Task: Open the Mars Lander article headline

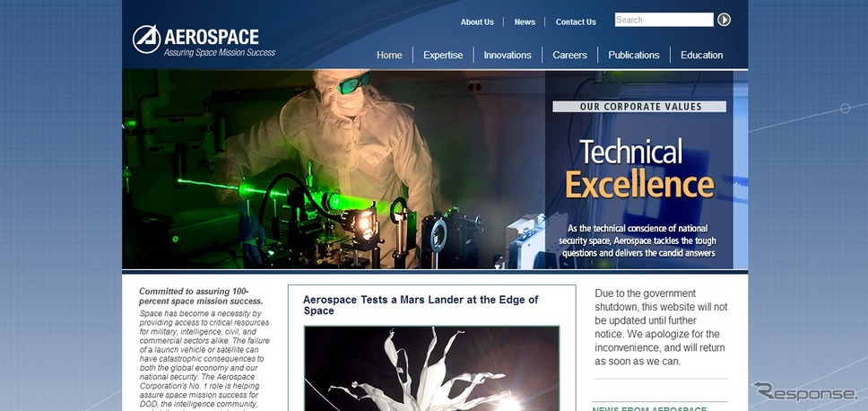Action: coord(421,305)
